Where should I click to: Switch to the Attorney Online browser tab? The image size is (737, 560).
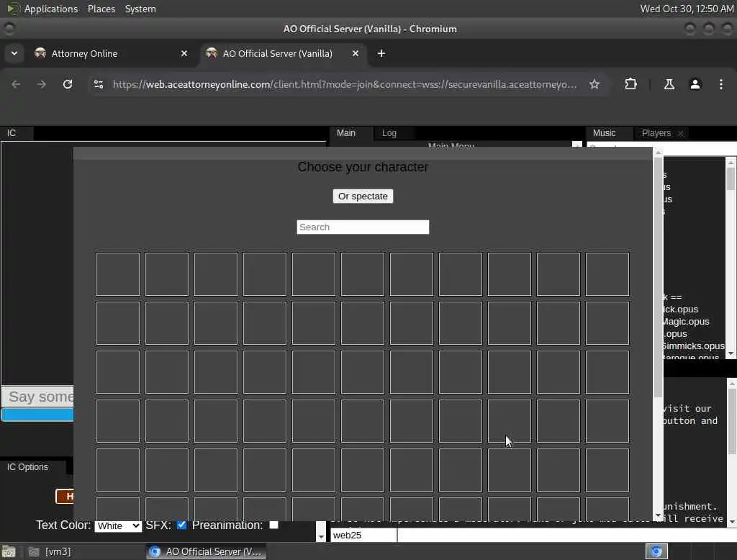click(111, 53)
